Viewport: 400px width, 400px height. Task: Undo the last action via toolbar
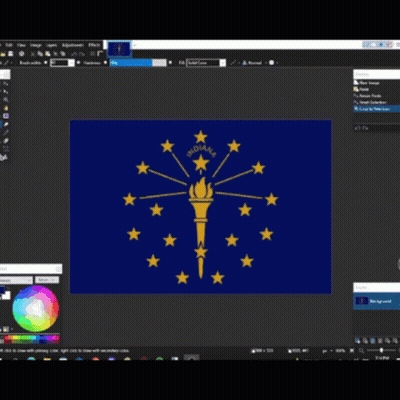tap(74, 54)
